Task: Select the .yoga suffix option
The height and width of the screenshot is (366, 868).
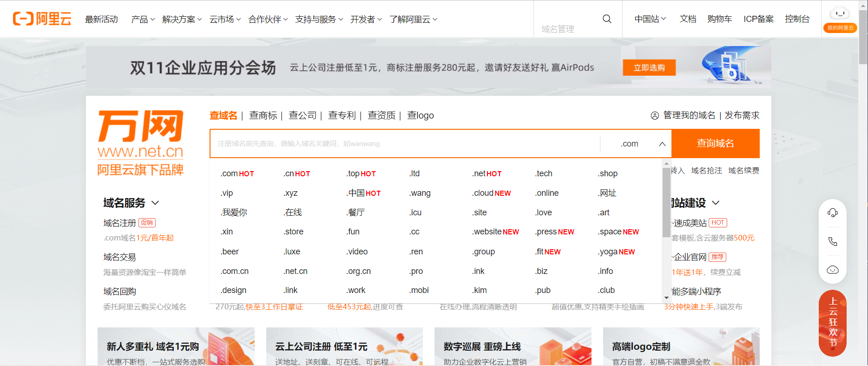Action: point(616,252)
